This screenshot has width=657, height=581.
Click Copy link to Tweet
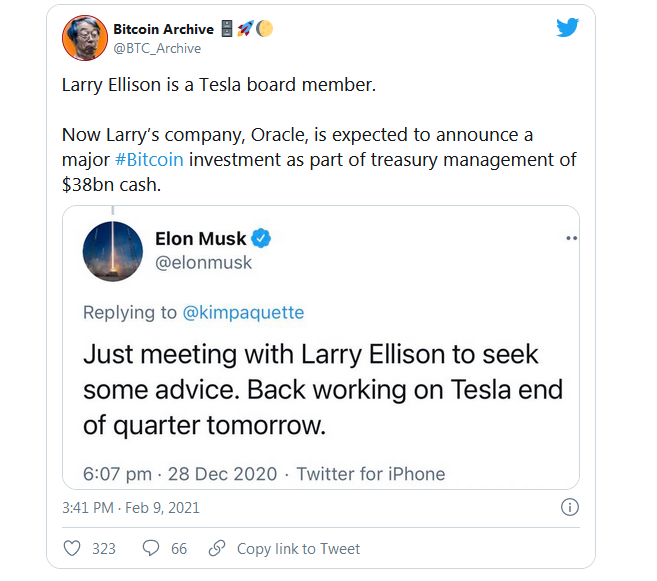tap(298, 549)
